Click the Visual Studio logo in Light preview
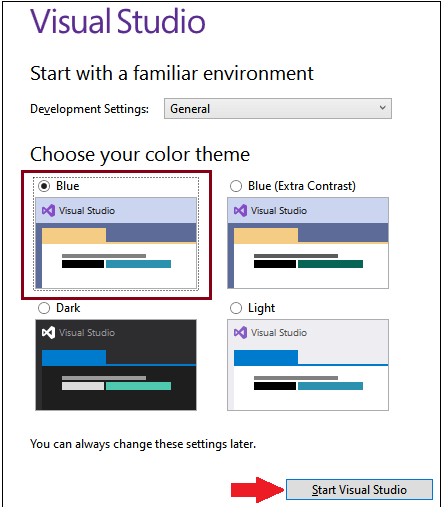This screenshot has width=443, height=507. pyautogui.click(x=240, y=333)
